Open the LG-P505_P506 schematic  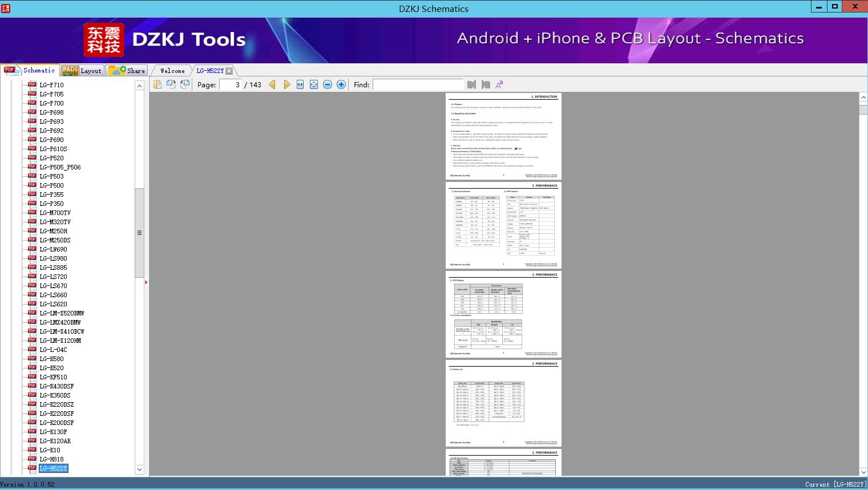(x=60, y=167)
